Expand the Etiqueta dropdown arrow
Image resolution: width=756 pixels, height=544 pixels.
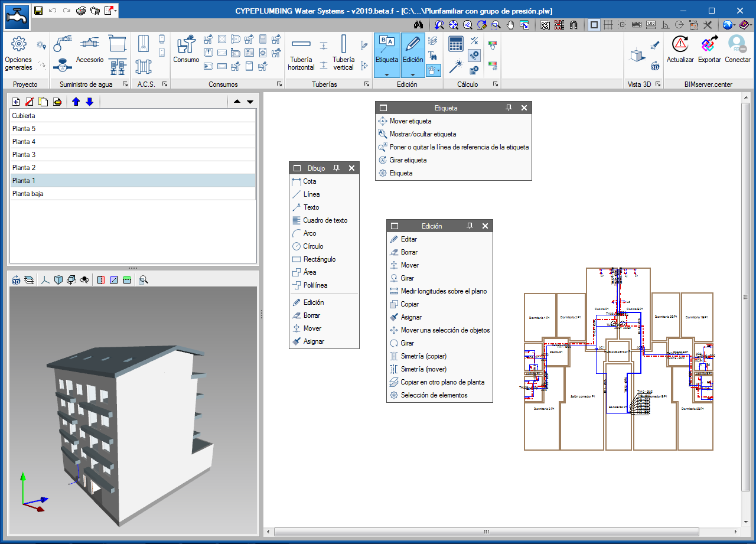pyautogui.click(x=387, y=75)
